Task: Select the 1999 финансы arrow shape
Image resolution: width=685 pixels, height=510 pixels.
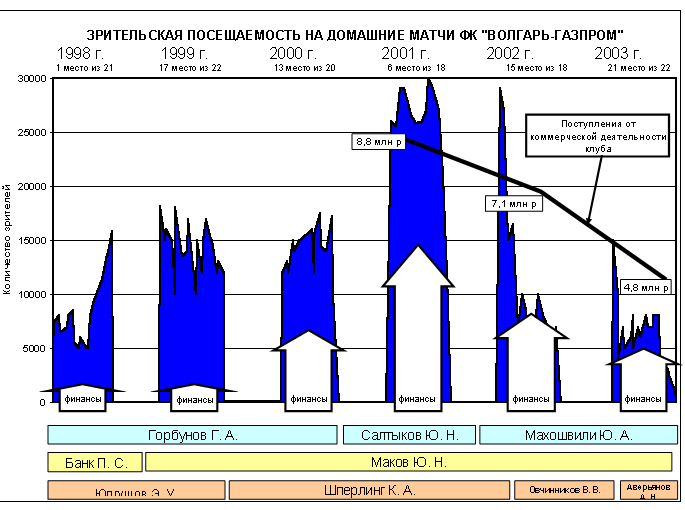Action: point(195,397)
